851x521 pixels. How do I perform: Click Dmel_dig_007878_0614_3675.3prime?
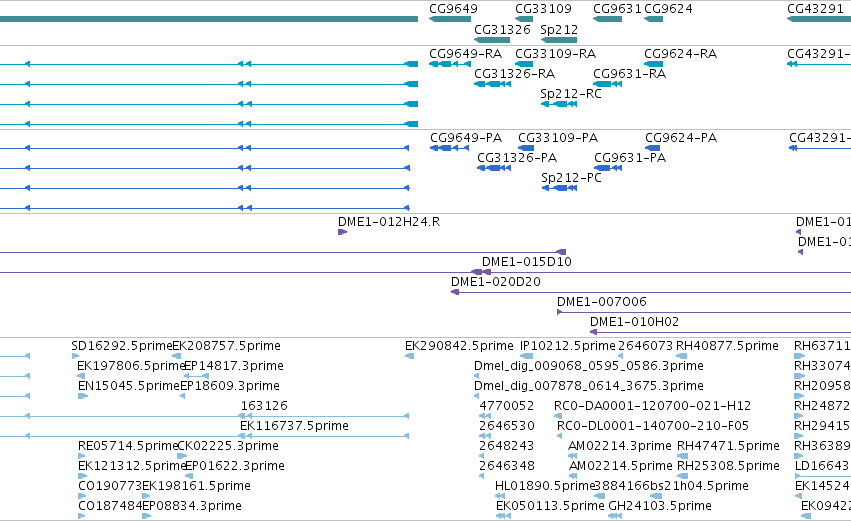(x=589, y=386)
